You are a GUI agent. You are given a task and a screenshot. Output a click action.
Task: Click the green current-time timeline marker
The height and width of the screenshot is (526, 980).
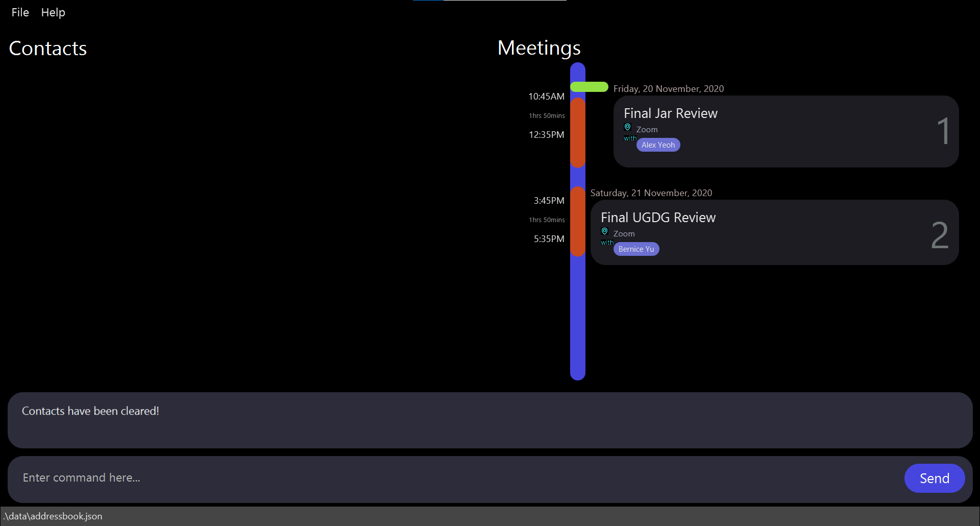(589, 87)
